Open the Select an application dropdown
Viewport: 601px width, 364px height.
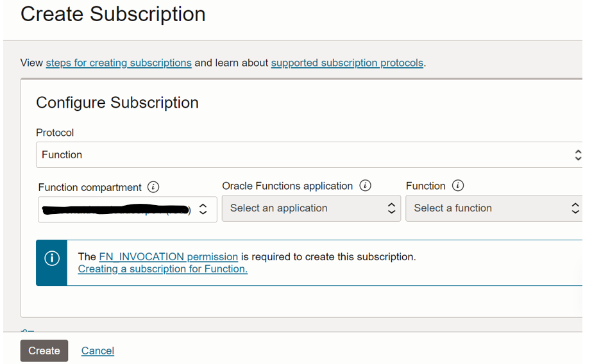[x=311, y=208]
